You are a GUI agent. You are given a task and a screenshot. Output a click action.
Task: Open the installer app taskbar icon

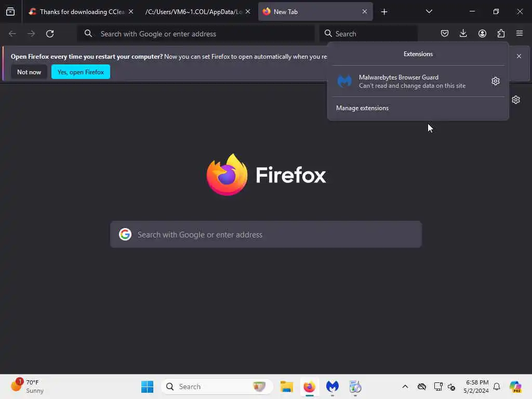coord(355,387)
